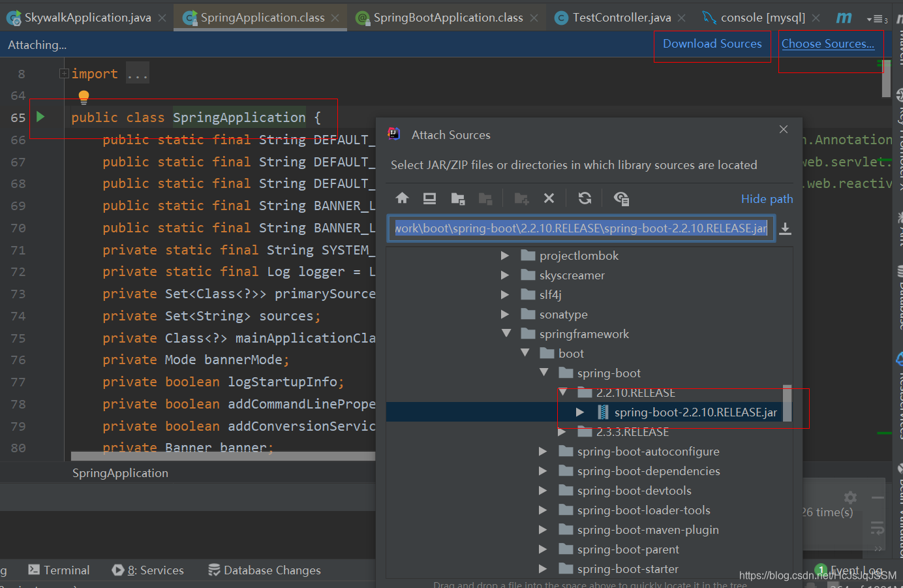Toggle show hidden files and directories icon
Viewport: 903px width, 588px height.
[x=621, y=198]
